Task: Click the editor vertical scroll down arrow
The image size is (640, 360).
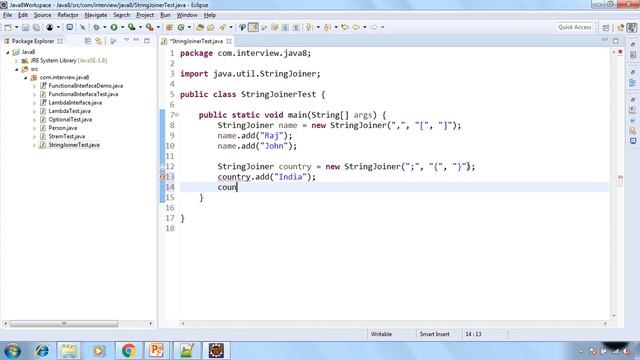Action: click(x=613, y=316)
